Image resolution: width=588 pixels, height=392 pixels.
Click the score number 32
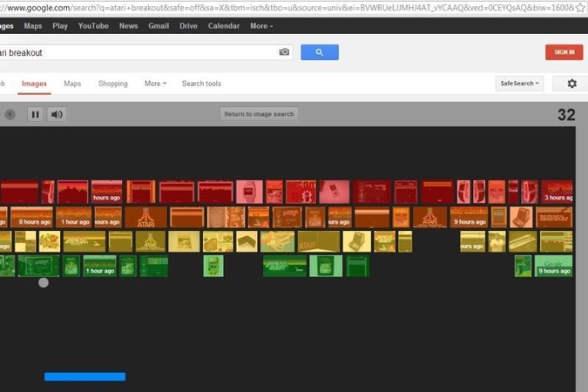pos(566,115)
